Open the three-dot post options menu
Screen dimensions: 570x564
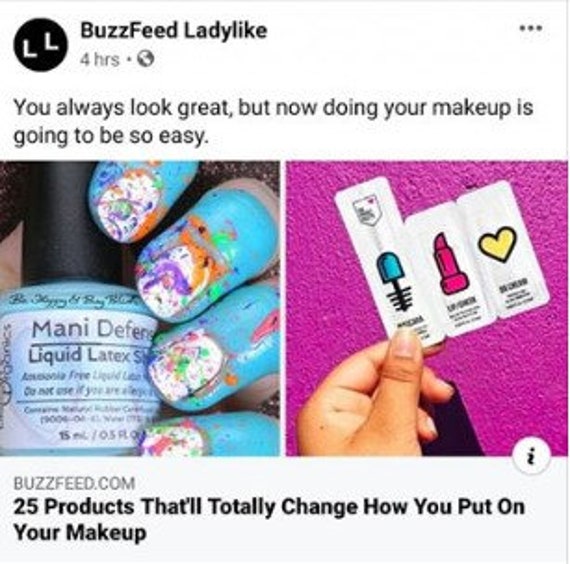[x=531, y=28]
